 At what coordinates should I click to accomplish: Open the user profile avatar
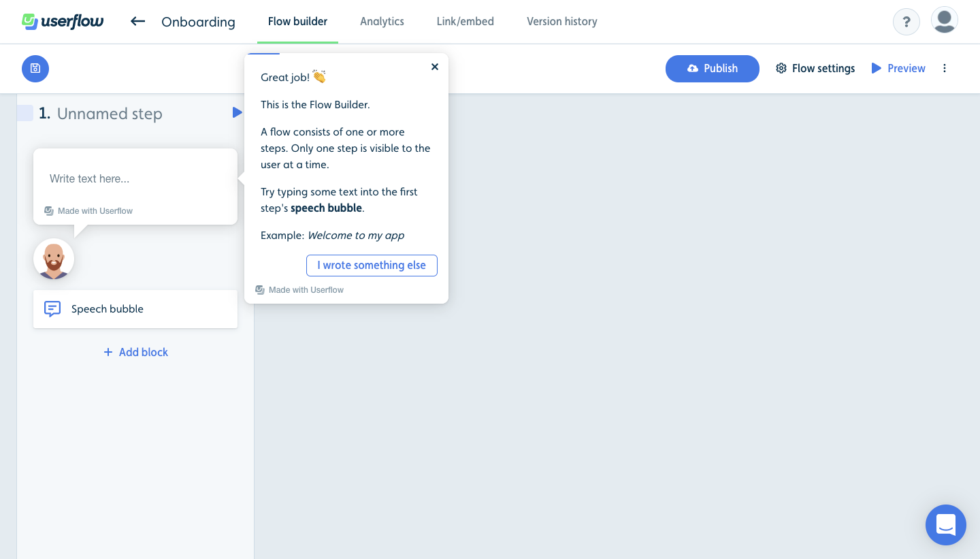945,21
